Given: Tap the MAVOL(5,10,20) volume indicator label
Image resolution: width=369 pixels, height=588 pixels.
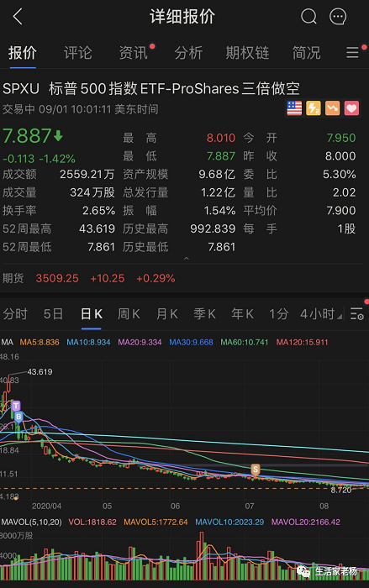Looking at the screenshot, I should (32, 522).
